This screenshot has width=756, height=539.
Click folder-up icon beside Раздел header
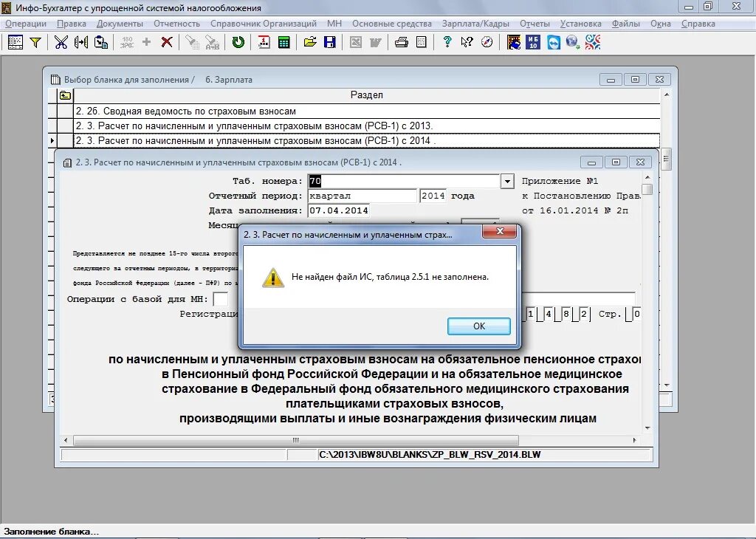point(65,95)
